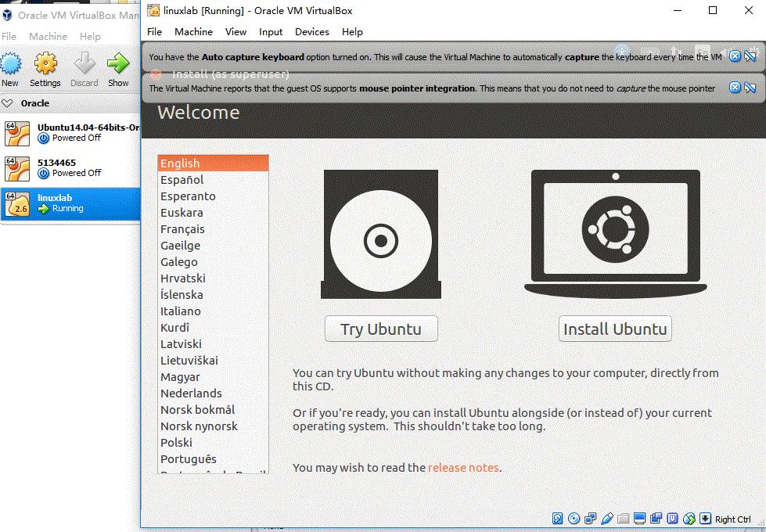Pick Galego in the language list
Image resolution: width=766 pixels, height=532 pixels.
[213, 262]
